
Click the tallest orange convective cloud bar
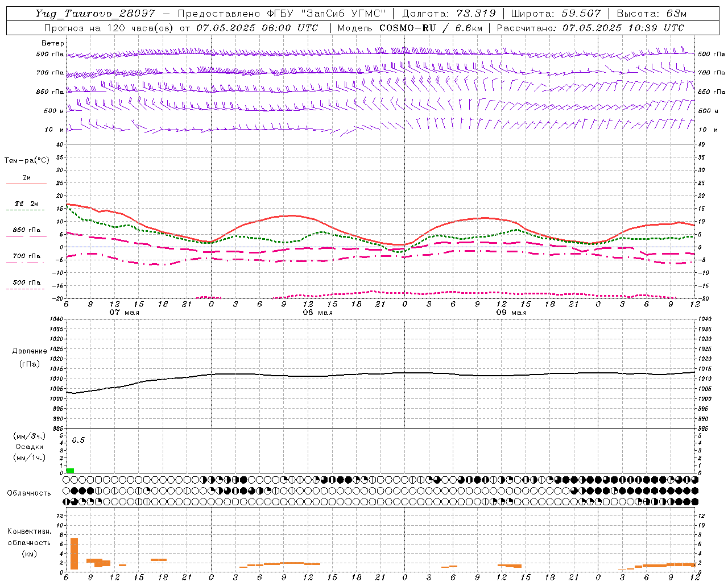(x=74, y=554)
